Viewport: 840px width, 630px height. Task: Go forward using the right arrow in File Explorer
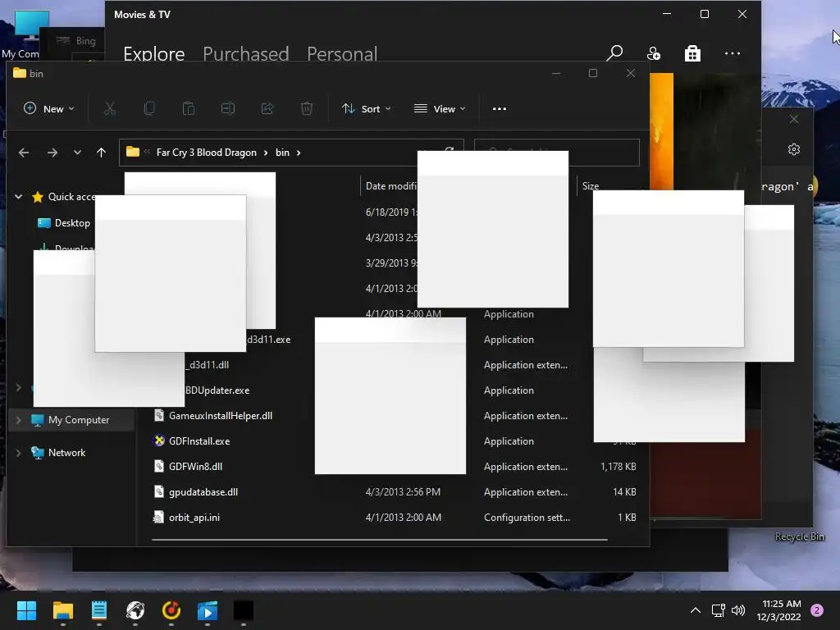[x=52, y=153]
